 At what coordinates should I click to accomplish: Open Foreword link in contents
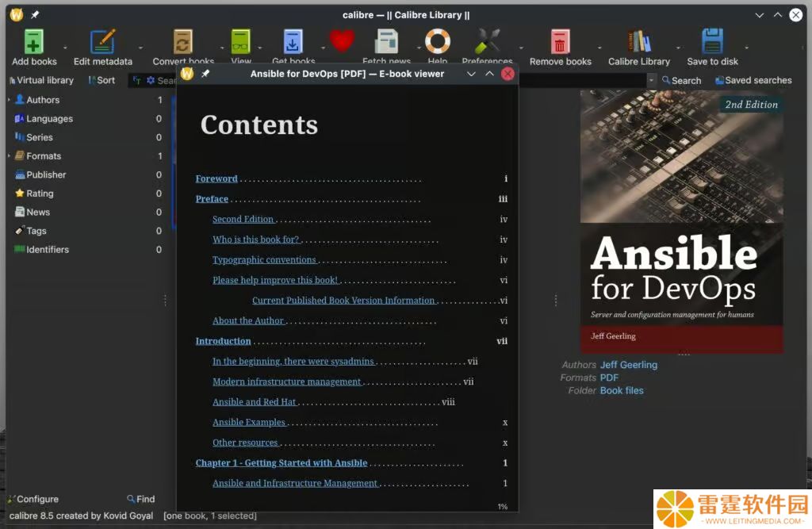(216, 178)
